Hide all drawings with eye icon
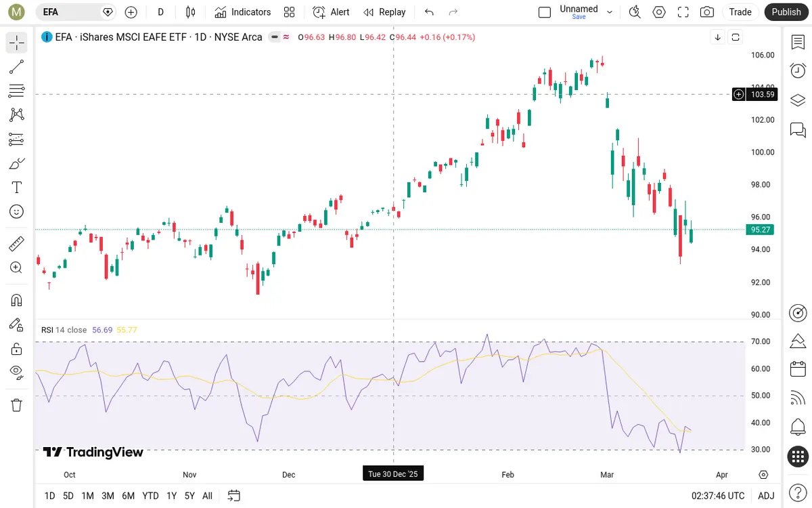 17,371
